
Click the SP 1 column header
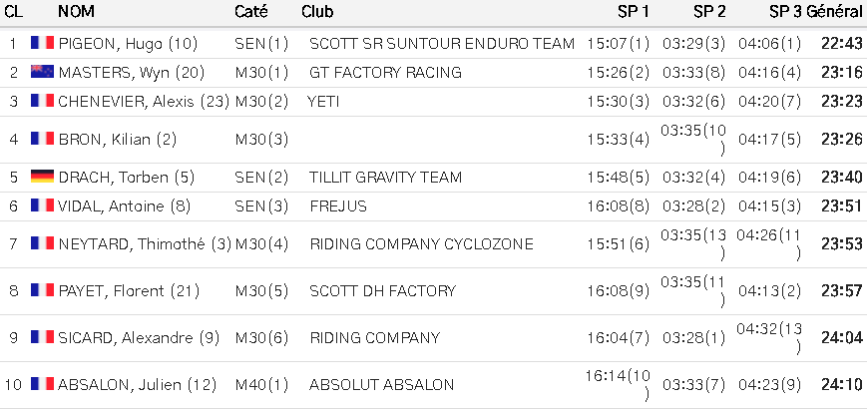tap(633, 12)
